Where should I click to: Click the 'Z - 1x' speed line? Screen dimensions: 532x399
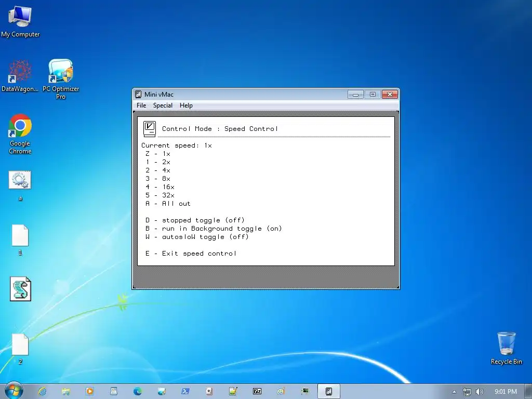click(158, 154)
